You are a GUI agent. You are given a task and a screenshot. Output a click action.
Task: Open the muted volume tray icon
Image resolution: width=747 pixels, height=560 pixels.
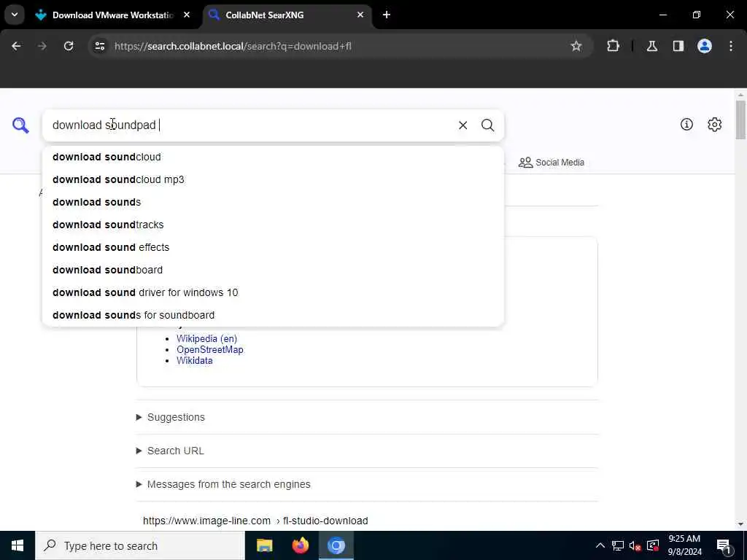point(635,545)
